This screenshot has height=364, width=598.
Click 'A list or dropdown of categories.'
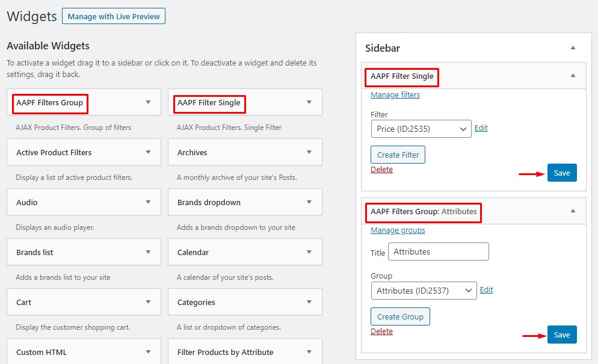coord(229,327)
